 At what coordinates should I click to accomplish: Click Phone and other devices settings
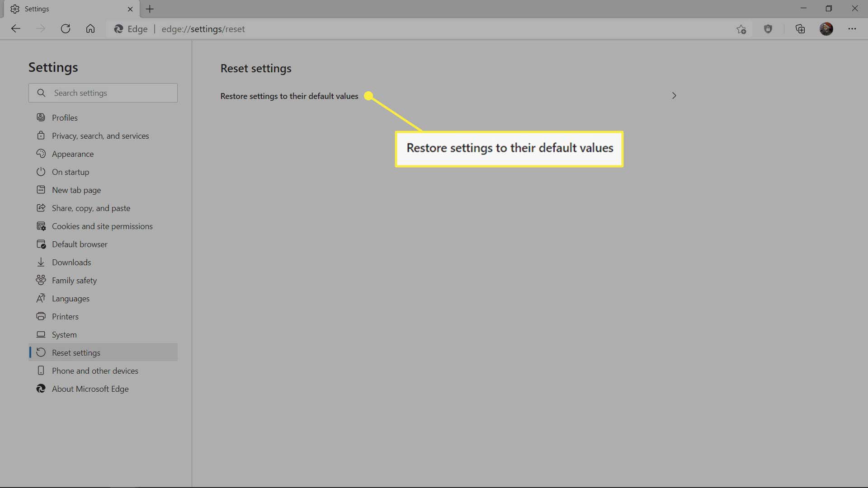[95, 370]
